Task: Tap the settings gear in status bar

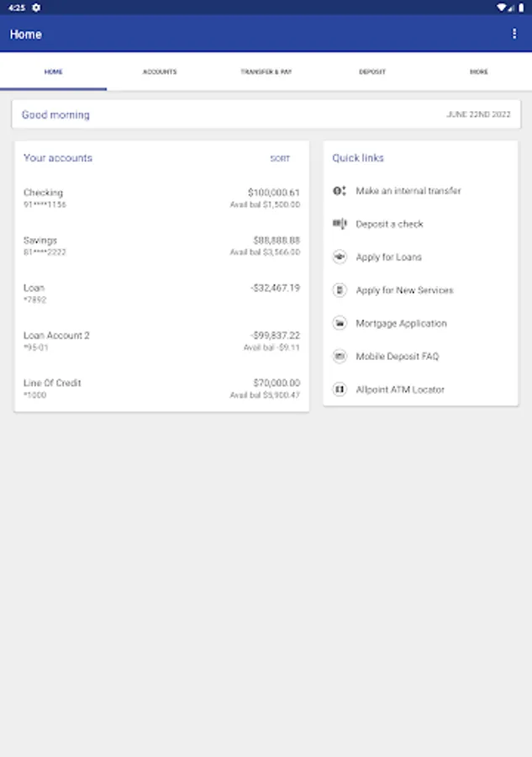Action: 36,8
